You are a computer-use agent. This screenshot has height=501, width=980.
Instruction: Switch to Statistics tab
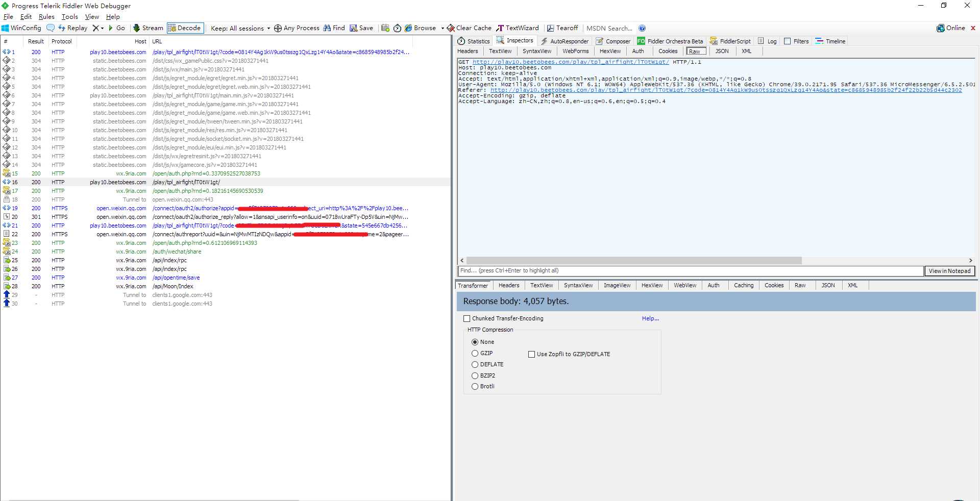473,41
